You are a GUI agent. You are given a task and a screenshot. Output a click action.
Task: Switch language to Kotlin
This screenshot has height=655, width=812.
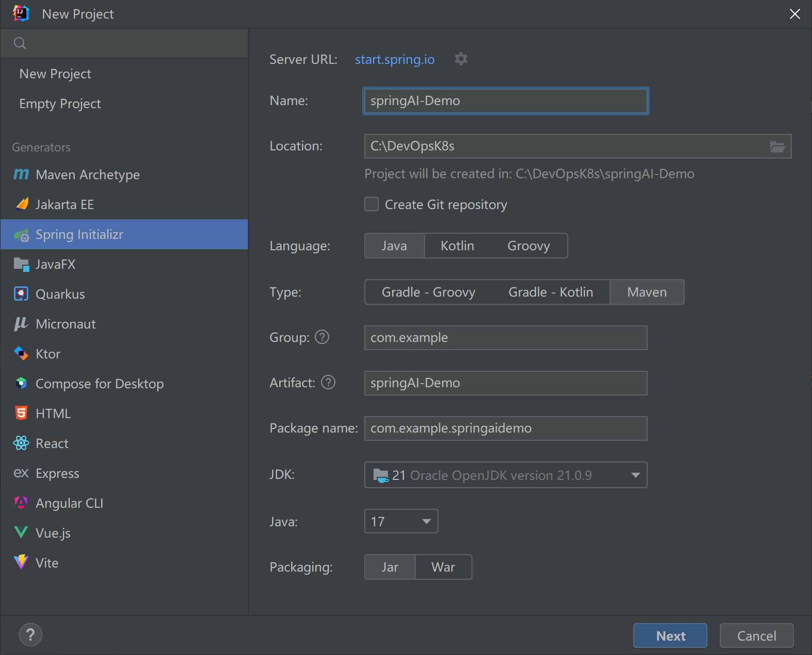coord(457,246)
